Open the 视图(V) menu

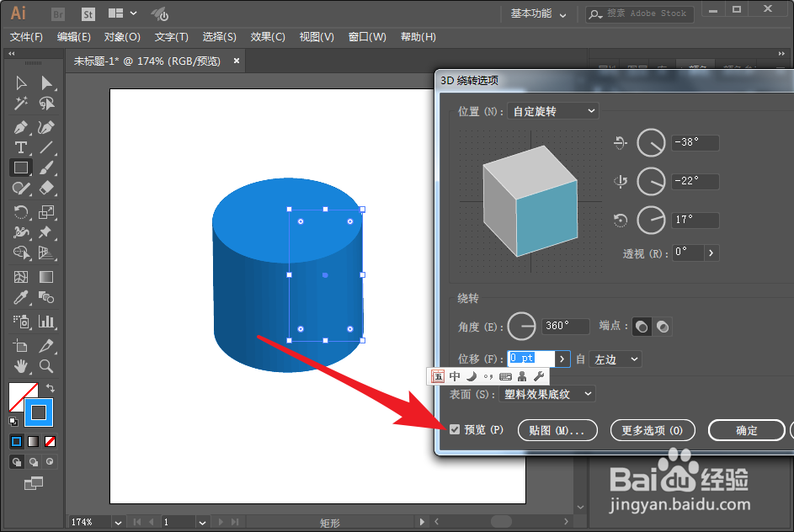pos(317,37)
